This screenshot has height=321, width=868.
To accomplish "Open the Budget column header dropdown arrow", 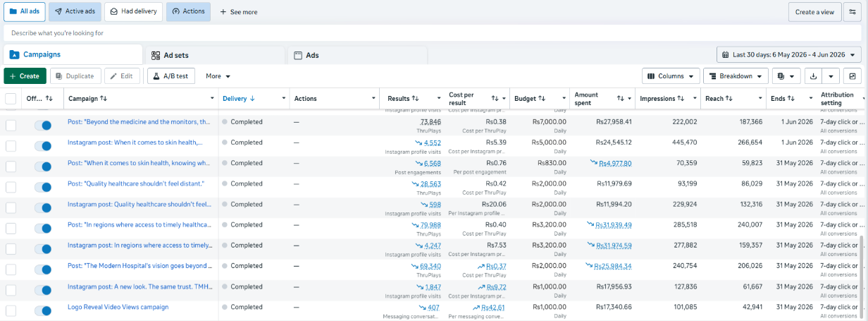I will tap(564, 99).
